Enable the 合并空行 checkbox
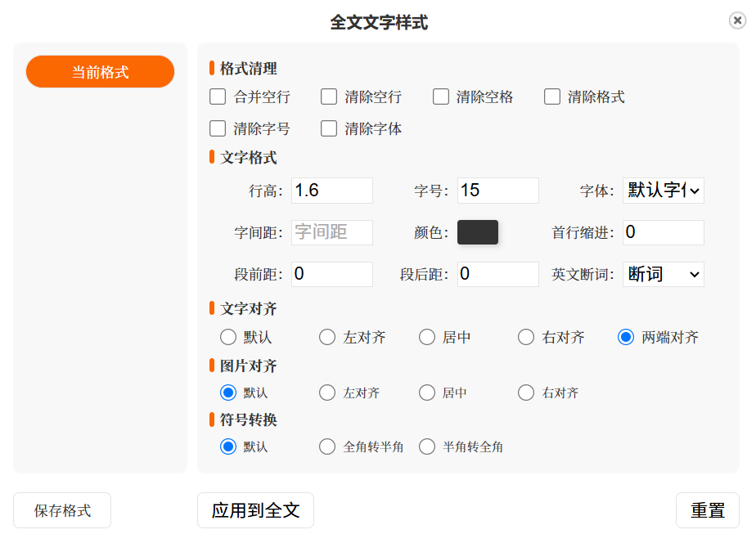 (x=218, y=96)
